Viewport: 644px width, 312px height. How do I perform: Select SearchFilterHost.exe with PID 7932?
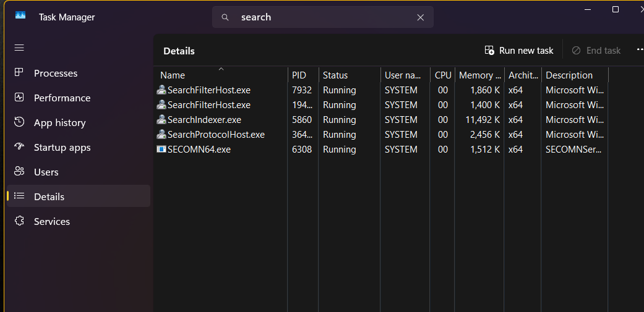pos(382,90)
